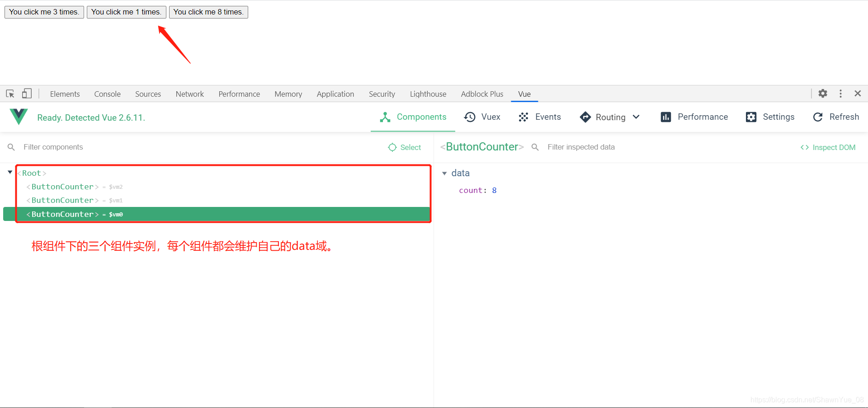
Task: Click the 'You click me 1 times.' button
Action: pos(126,12)
